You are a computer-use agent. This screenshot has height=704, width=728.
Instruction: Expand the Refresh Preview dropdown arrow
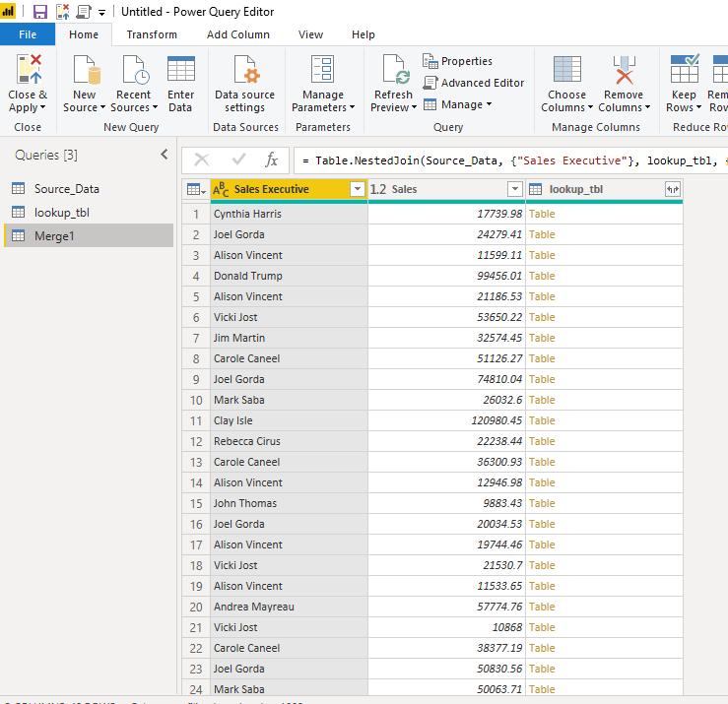(x=414, y=107)
